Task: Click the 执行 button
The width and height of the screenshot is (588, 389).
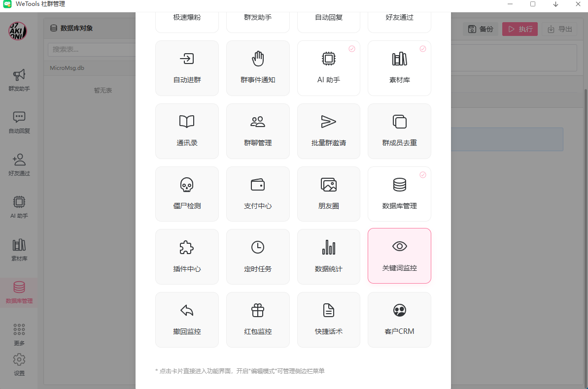Action: click(x=520, y=29)
